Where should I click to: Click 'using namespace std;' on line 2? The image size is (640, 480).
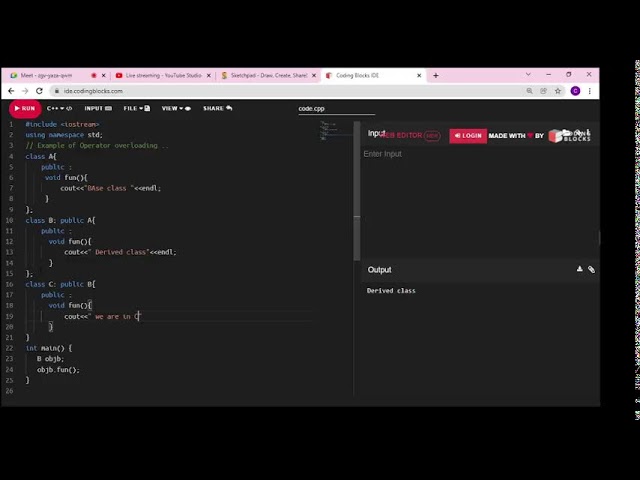64,135
